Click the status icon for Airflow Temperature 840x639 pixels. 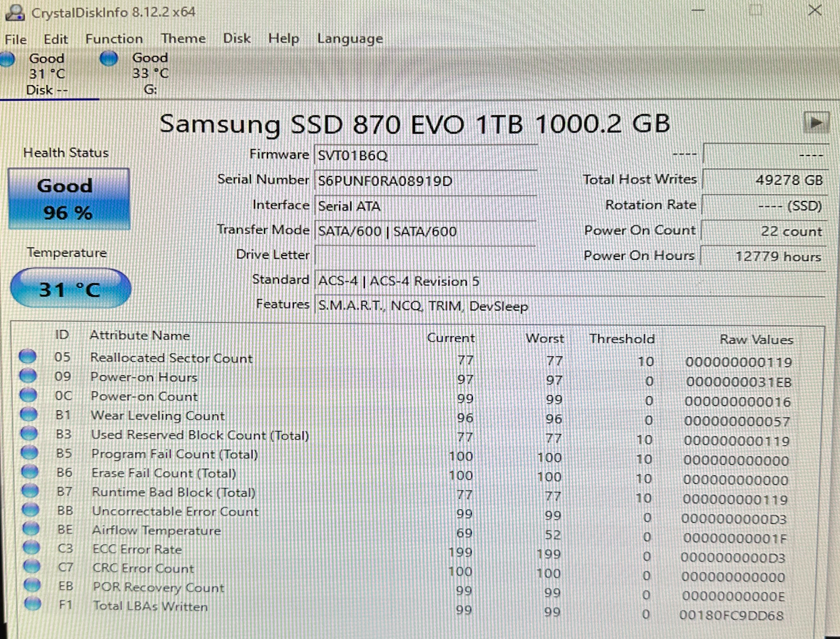(x=31, y=528)
